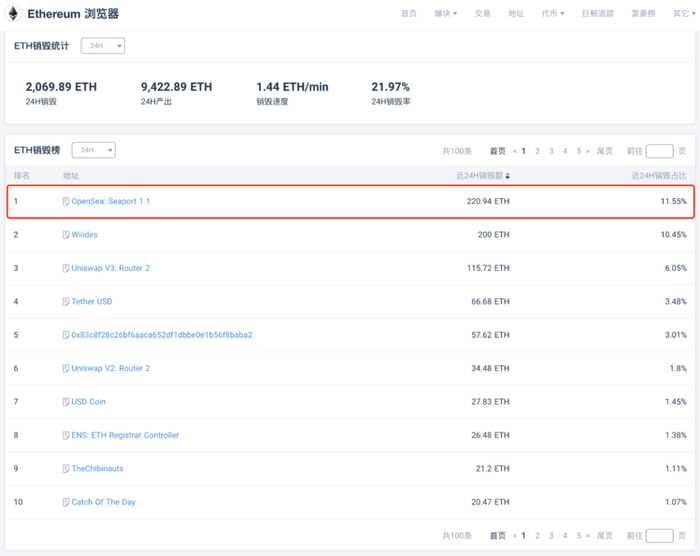Image resolution: width=700 pixels, height=556 pixels.
Task: Open the 富豪榜 navigation item
Action: pos(643,13)
